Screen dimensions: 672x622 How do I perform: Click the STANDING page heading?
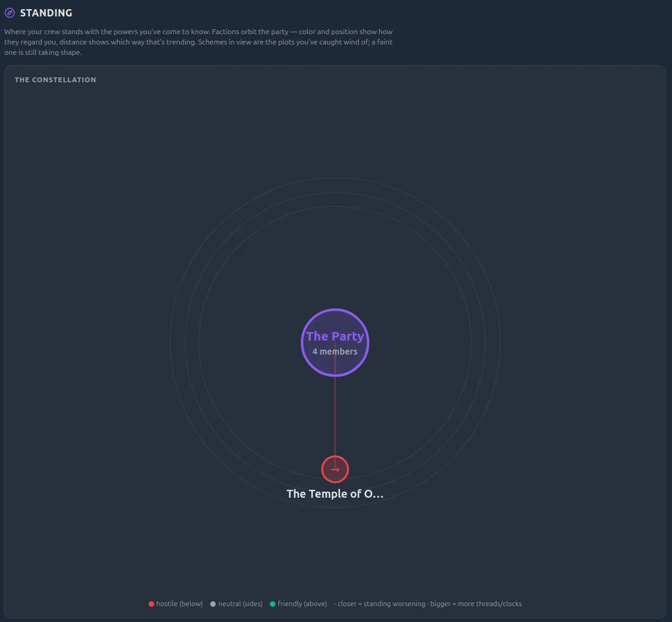(46, 13)
